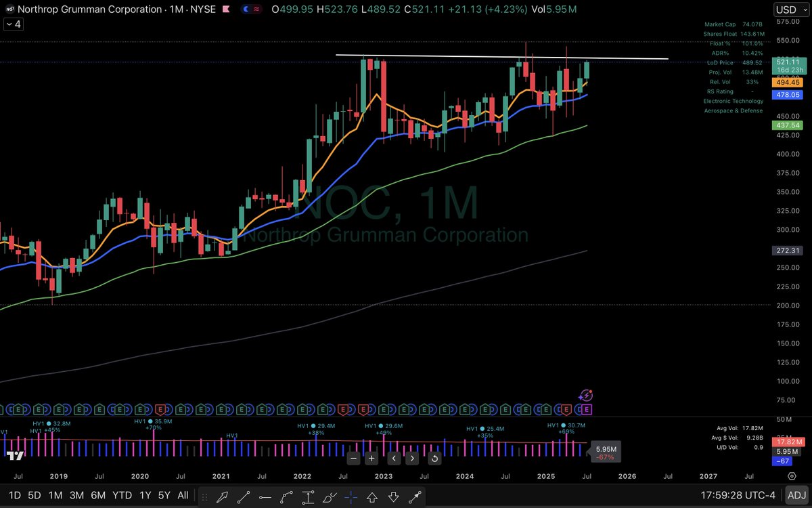Switch range to All
This screenshot has width=812, height=508.
click(183, 496)
